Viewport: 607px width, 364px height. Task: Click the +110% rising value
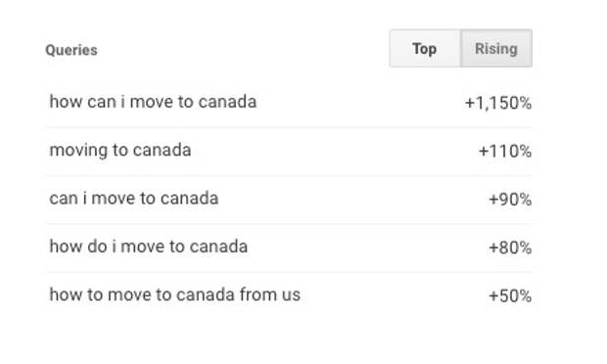point(505,151)
